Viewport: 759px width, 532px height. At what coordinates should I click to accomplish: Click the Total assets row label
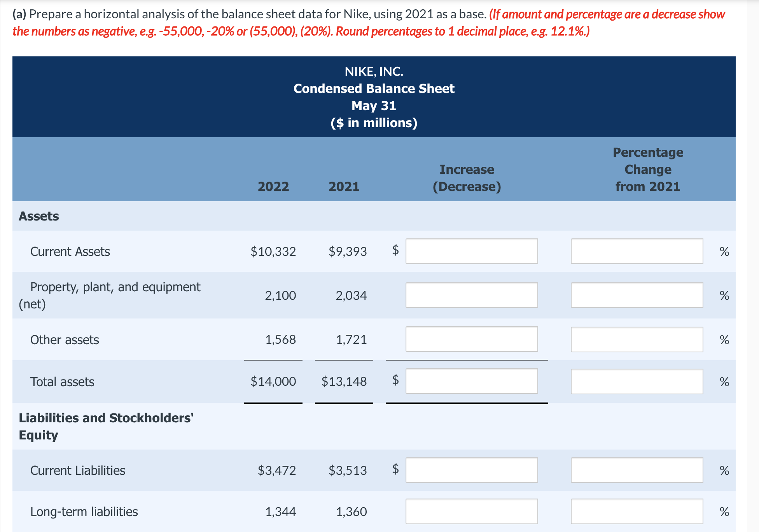pos(62,382)
